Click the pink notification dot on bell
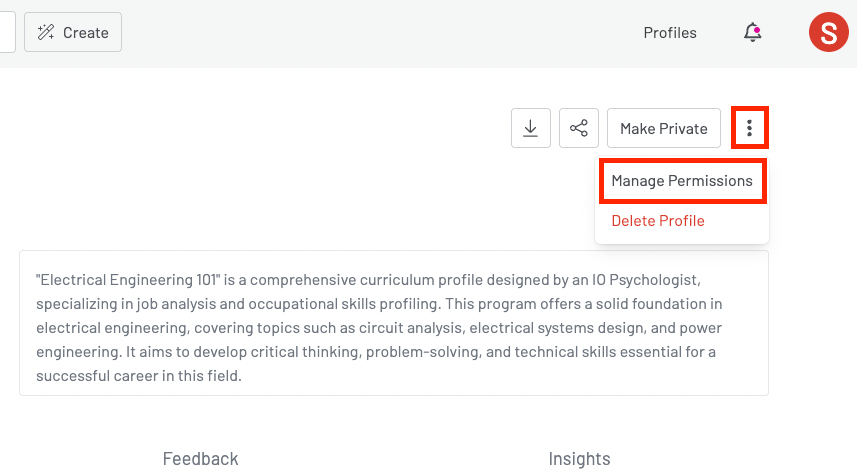The height and width of the screenshot is (472, 857). click(x=757, y=29)
